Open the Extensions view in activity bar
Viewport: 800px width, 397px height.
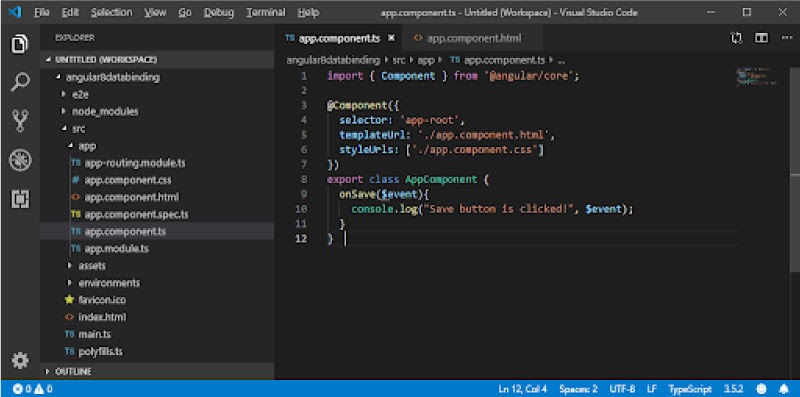click(20, 198)
